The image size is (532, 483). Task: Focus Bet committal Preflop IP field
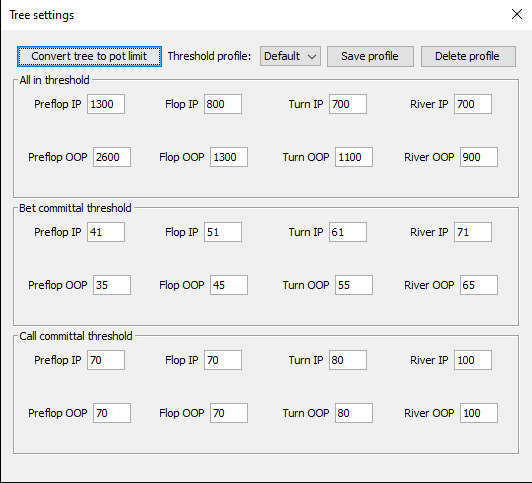coord(106,232)
